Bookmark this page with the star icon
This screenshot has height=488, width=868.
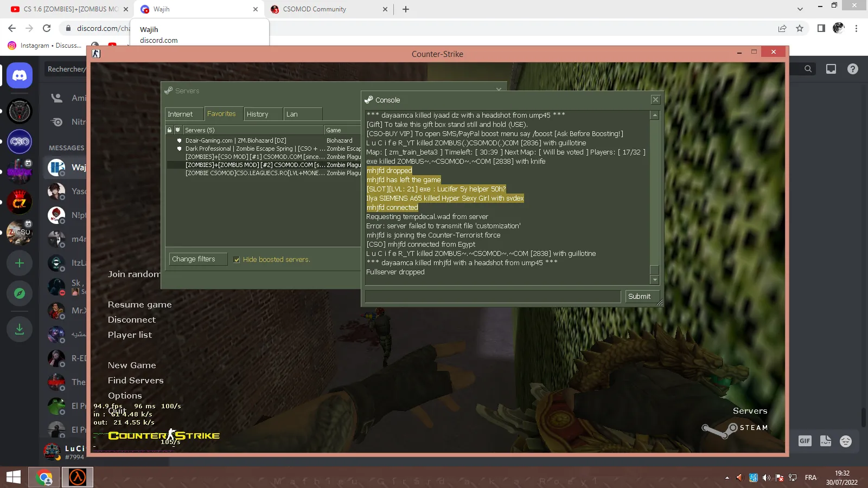pos(800,28)
